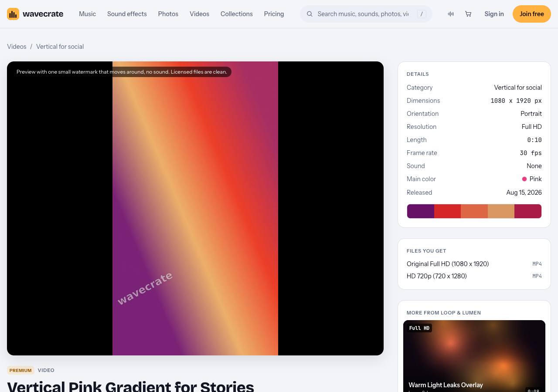Image resolution: width=558 pixels, height=392 pixels.
Task: Click Vertical for social category value
Action: 518,88
